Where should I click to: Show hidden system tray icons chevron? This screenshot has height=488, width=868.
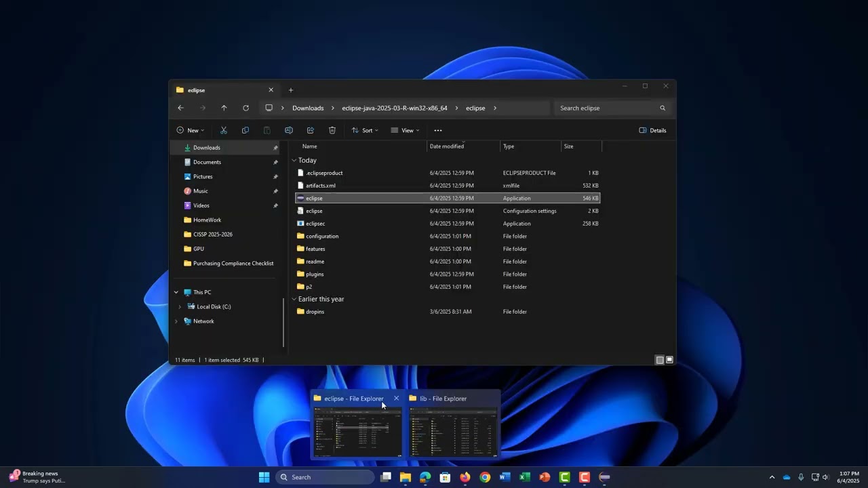(772, 477)
